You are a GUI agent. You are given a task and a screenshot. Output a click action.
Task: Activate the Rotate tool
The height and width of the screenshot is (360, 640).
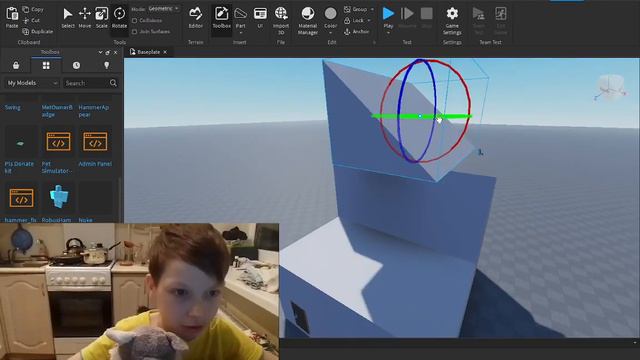point(119,18)
